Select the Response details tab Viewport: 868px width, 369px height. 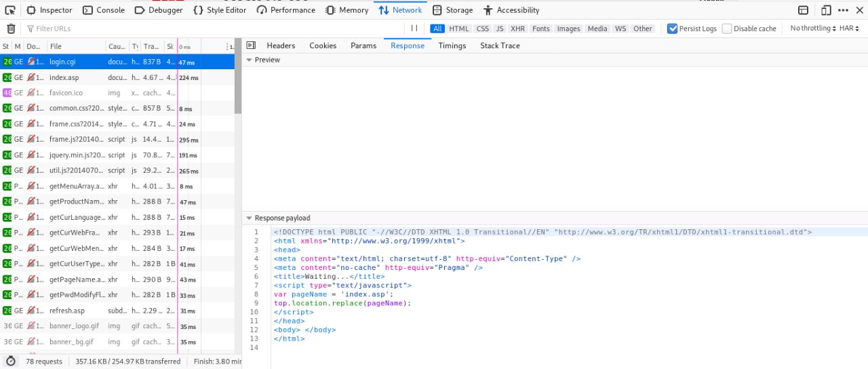408,45
